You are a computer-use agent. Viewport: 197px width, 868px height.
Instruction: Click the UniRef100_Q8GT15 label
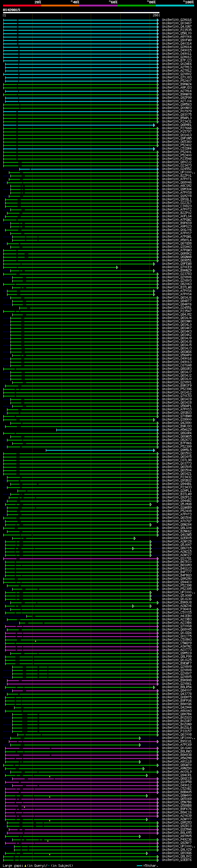[177, 548]
